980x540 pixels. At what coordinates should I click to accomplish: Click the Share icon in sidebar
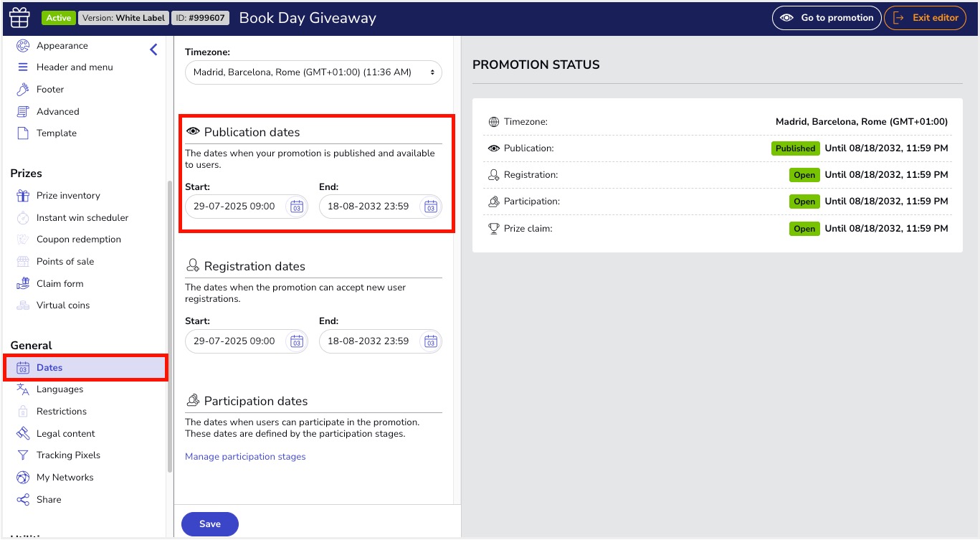(x=22, y=500)
